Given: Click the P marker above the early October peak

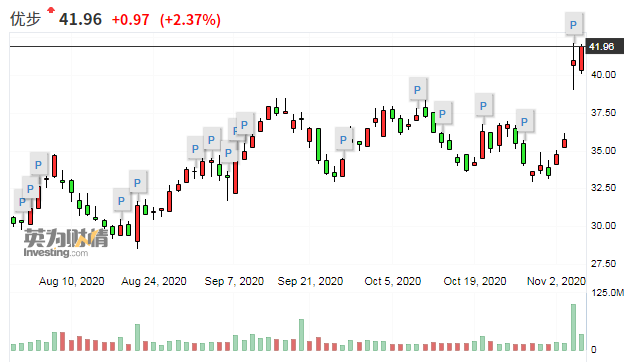Looking at the screenshot, I should coord(417,90).
